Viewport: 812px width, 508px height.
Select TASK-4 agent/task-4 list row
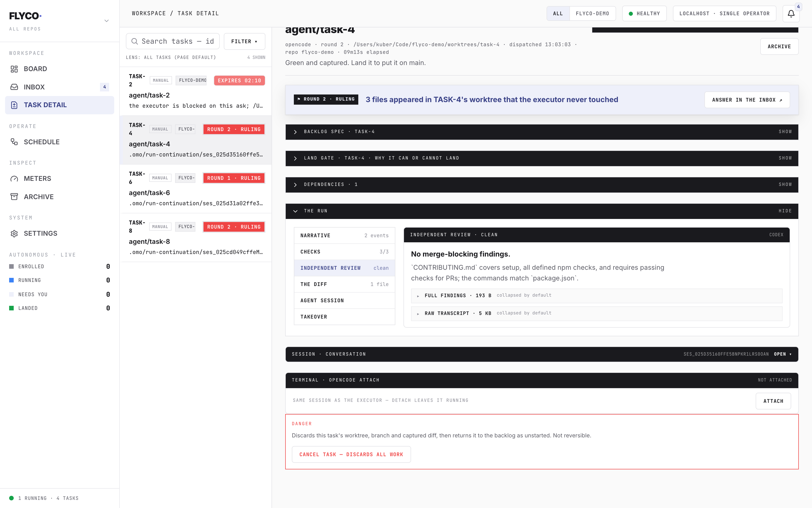coord(196,140)
